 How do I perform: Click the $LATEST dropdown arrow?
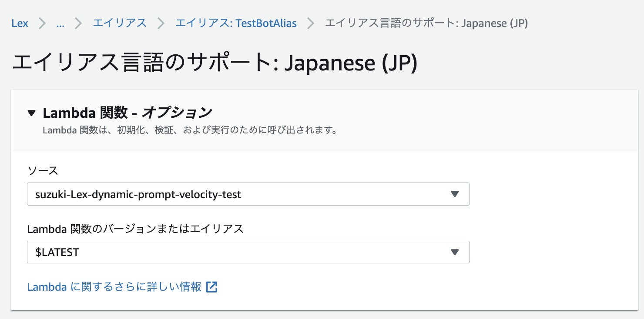pos(455,252)
